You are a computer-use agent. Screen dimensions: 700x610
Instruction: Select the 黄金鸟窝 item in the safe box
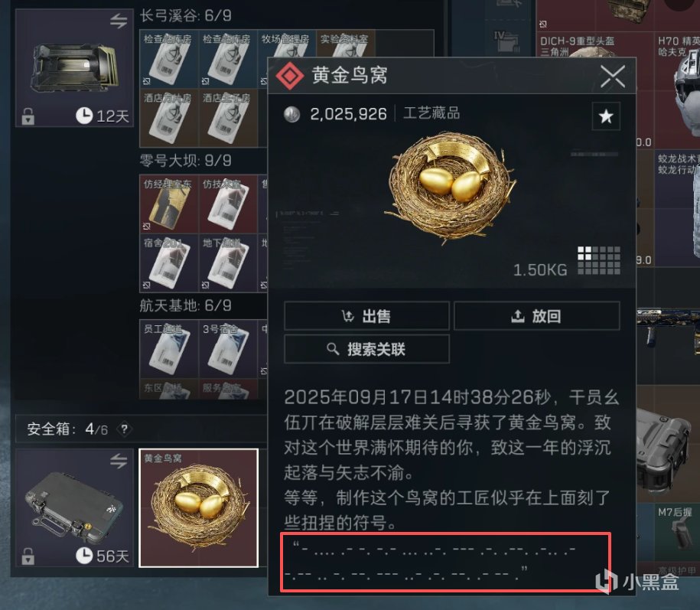click(199, 508)
